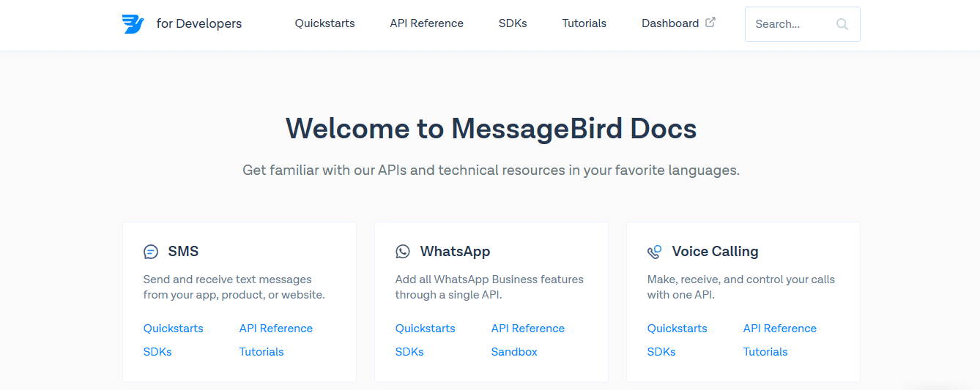Open the Voice Calling API Reference link
Viewport: 980px width, 390px height.
click(780, 329)
